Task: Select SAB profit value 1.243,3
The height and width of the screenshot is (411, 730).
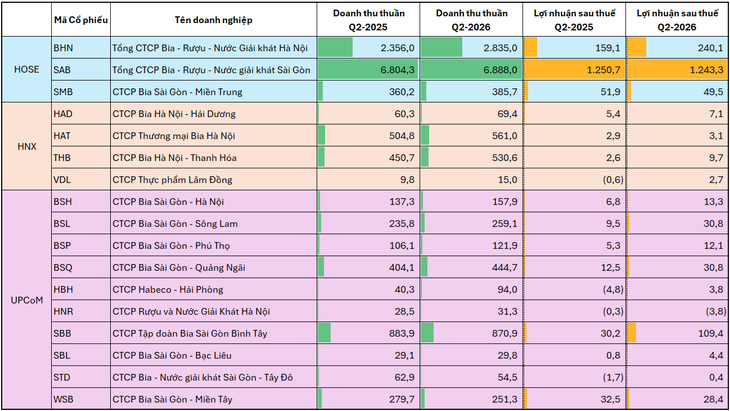Action: tap(706, 70)
